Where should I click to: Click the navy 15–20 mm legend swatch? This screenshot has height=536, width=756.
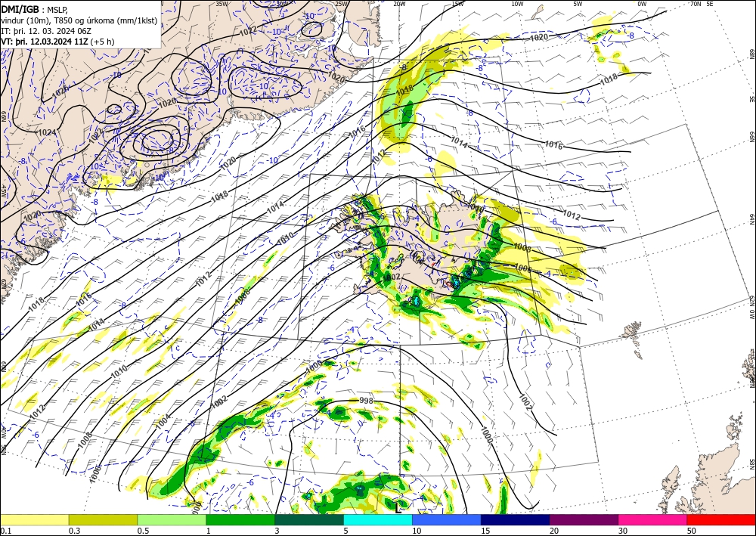(516, 519)
